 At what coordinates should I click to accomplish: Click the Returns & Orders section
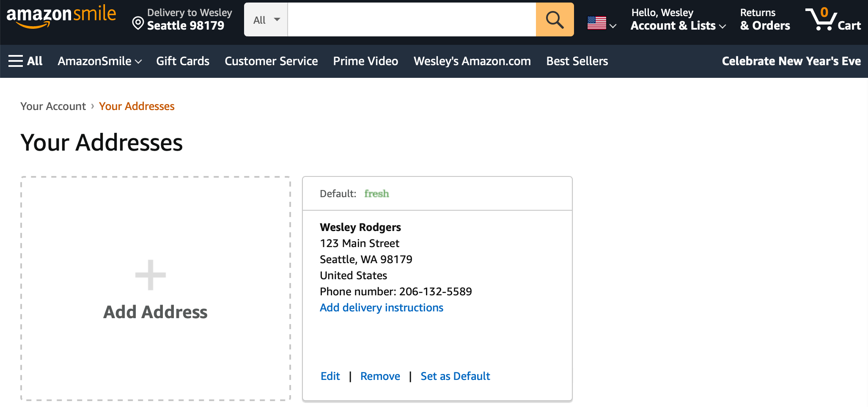pos(764,19)
